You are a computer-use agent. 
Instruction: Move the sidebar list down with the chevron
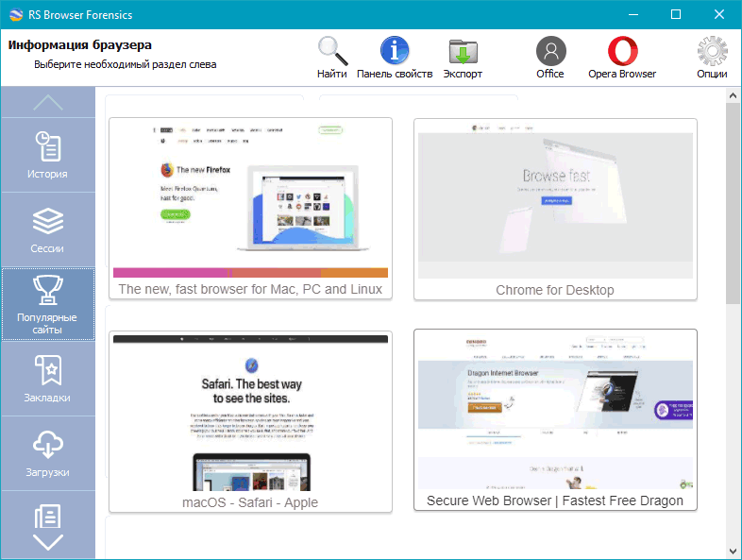point(48,542)
